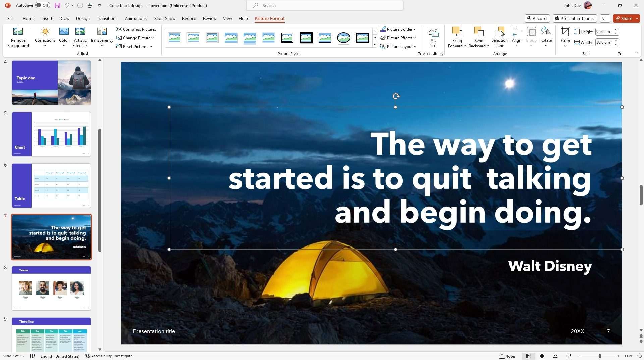This screenshot has width=644, height=360.
Task: Collapse the ribbon with chevron
Action: pyautogui.click(x=636, y=53)
